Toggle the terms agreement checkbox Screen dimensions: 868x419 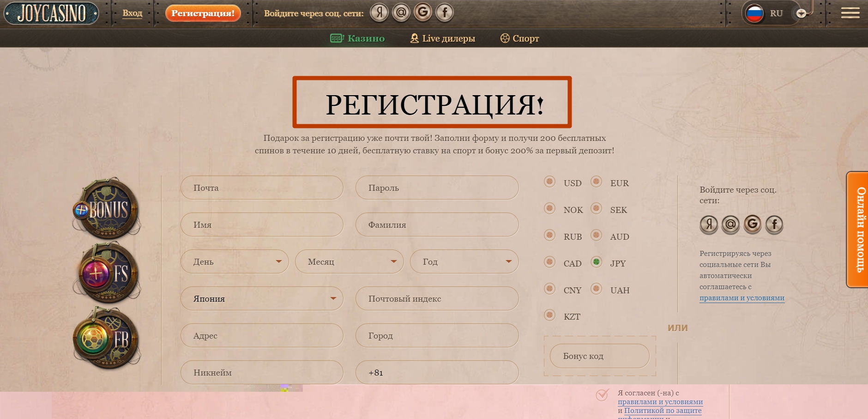tap(602, 395)
